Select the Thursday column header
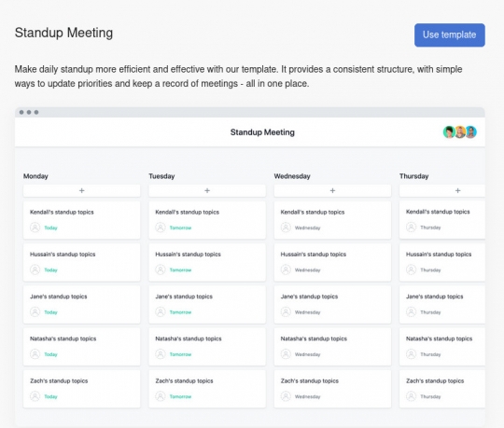This screenshot has width=504, height=428. pos(414,176)
